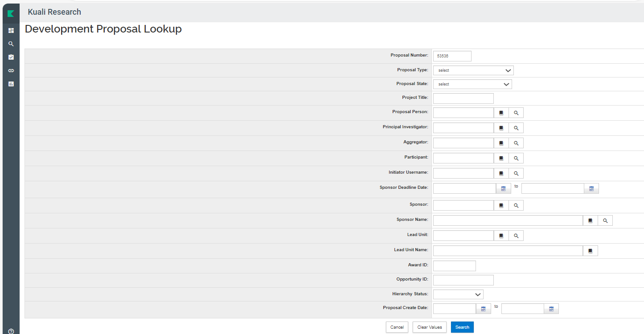Click the Cancel button
The width and height of the screenshot is (644, 334).
click(397, 327)
